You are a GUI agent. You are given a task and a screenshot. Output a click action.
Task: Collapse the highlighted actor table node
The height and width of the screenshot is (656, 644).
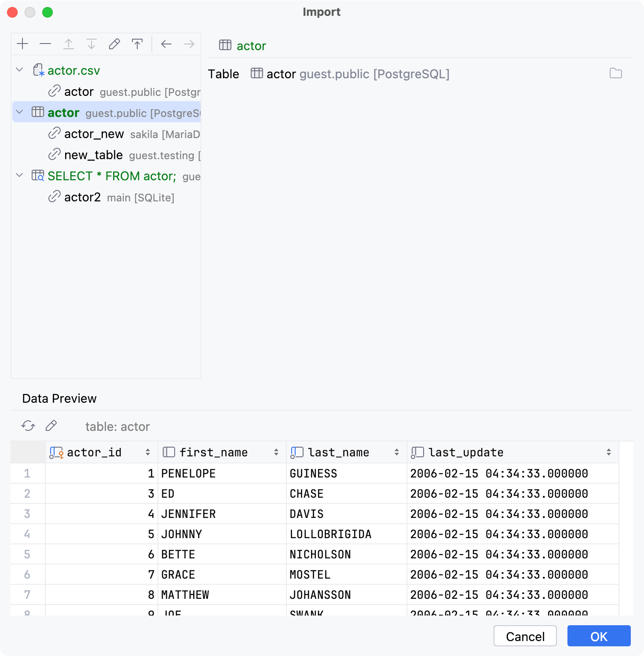click(x=18, y=112)
